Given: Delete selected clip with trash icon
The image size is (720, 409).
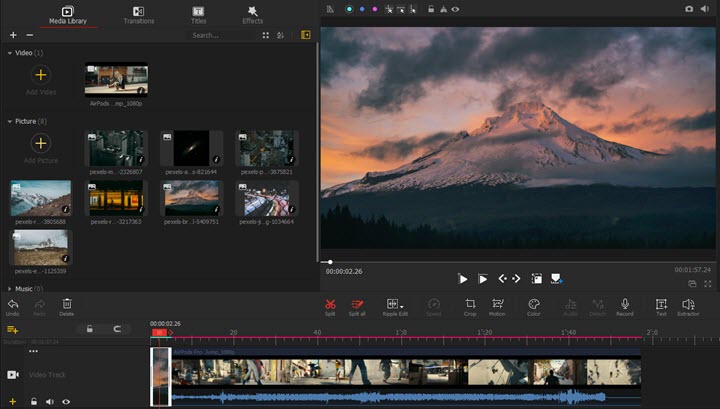Looking at the screenshot, I should tap(67, 304).
